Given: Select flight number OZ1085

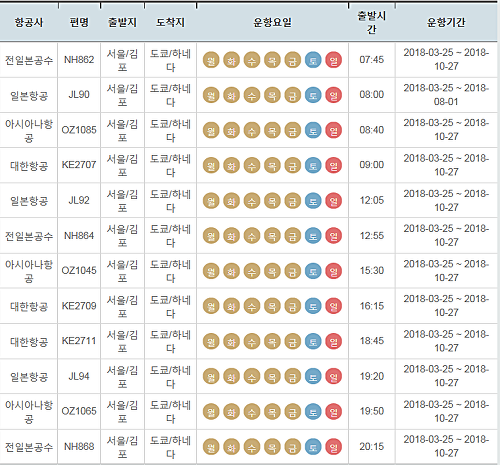Looking at the screenshot, I should pyautogui.click(x=79, y=130).
